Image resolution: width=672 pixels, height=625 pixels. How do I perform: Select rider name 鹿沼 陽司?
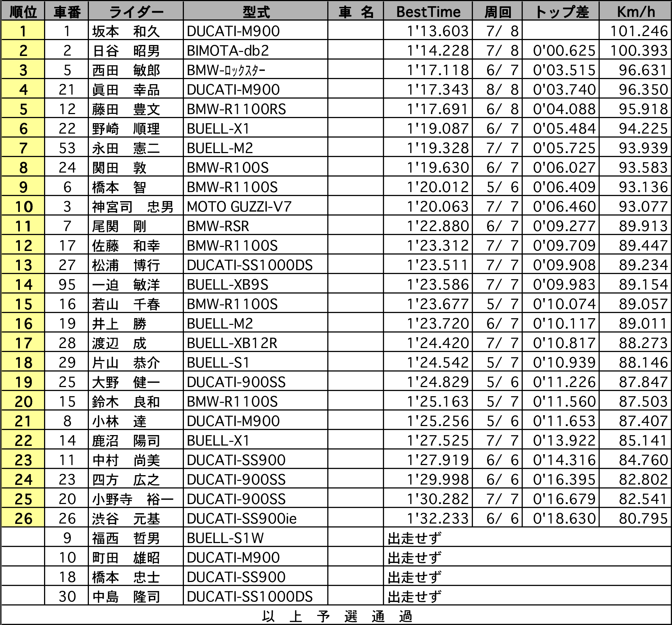(126, 440)
